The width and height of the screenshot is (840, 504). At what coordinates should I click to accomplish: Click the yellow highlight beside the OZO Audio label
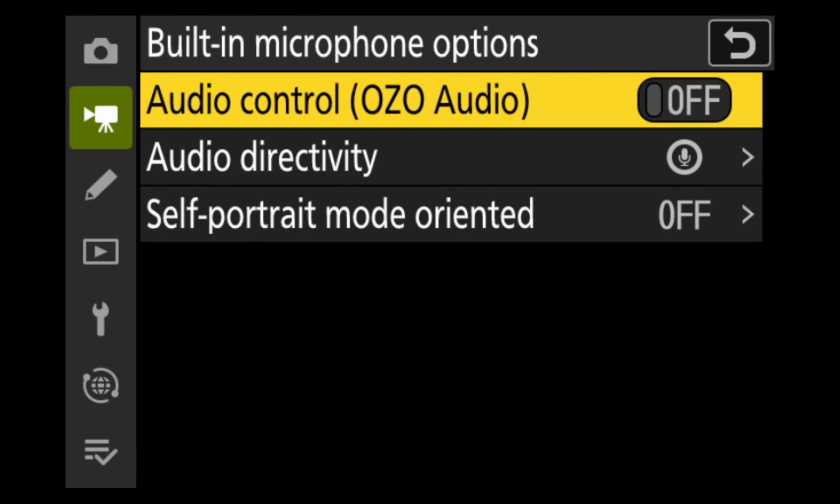pyautogui.click(x=584, y=100)
